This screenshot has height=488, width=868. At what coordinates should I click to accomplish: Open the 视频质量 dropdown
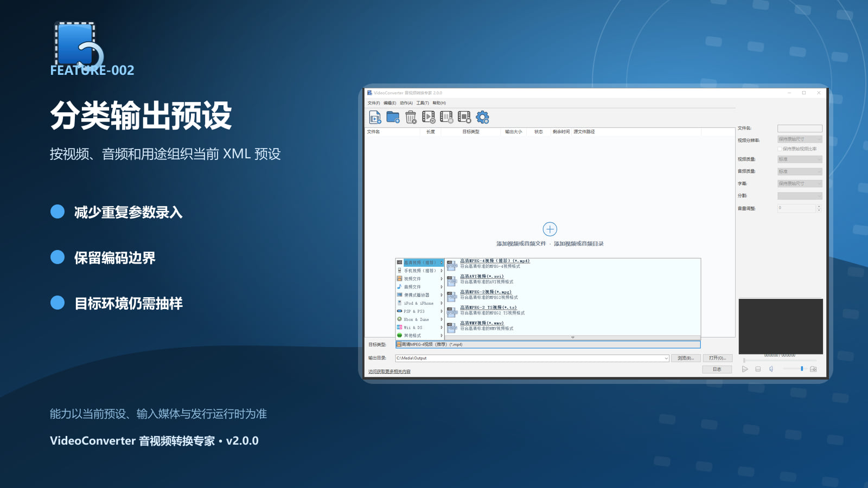click(800, 159)
